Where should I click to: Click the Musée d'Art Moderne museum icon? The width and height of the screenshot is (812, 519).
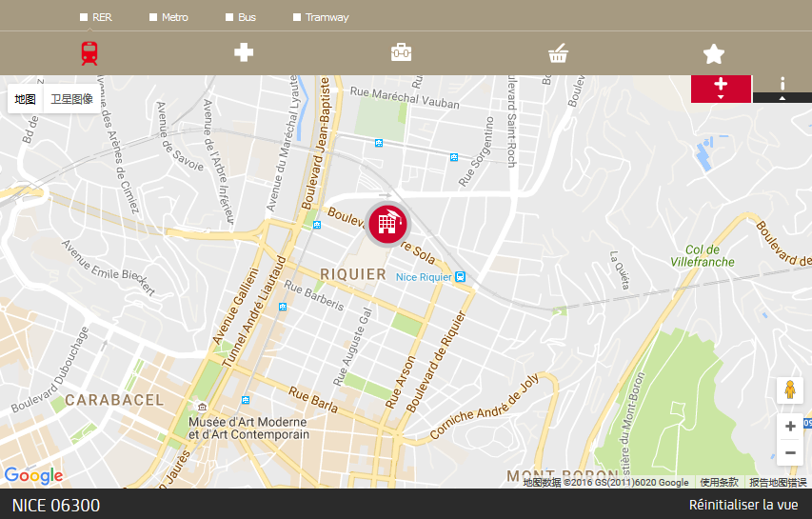coord(202,407)
